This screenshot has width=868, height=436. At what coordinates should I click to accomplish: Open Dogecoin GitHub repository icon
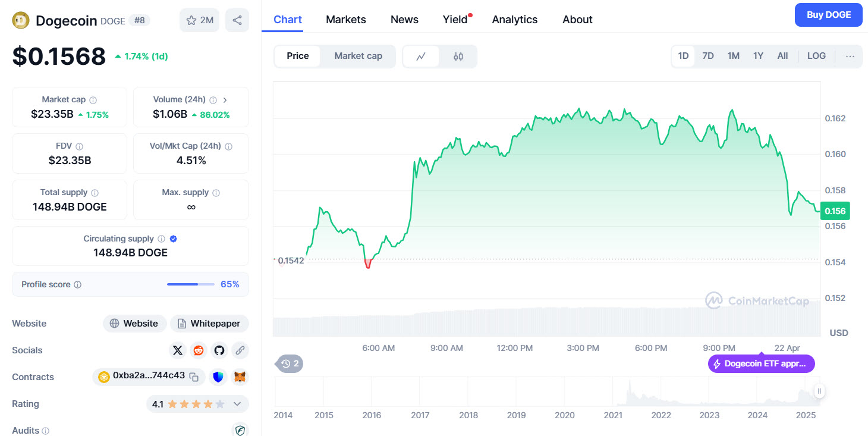pos(219,350)
